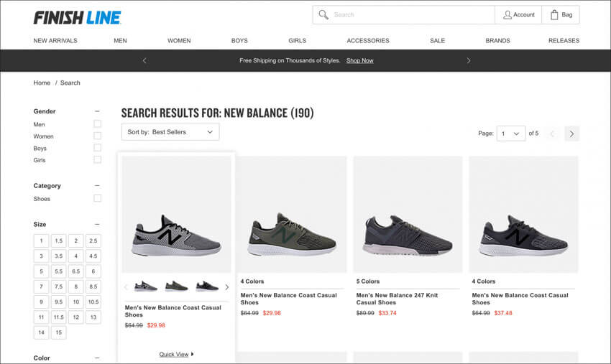611x364 pixels.
Task: Go to previous results page arrow
Action: click(x=552, y=134)
